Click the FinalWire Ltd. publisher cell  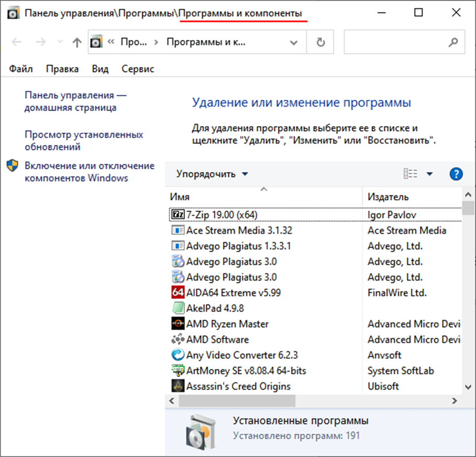click(397, 293)
